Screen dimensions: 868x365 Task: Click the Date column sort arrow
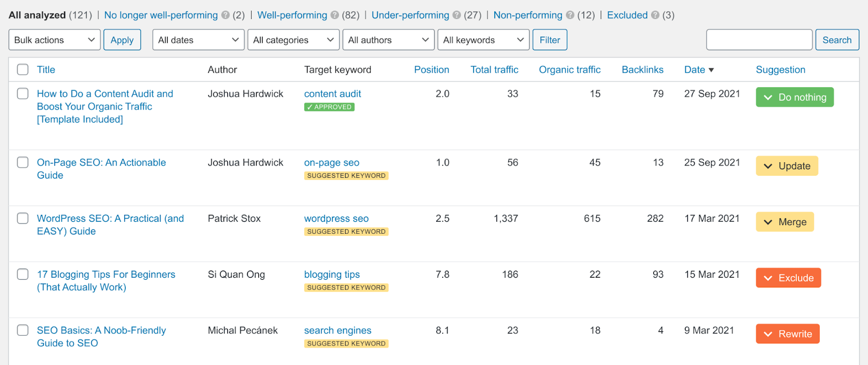(x=711, y=70)
